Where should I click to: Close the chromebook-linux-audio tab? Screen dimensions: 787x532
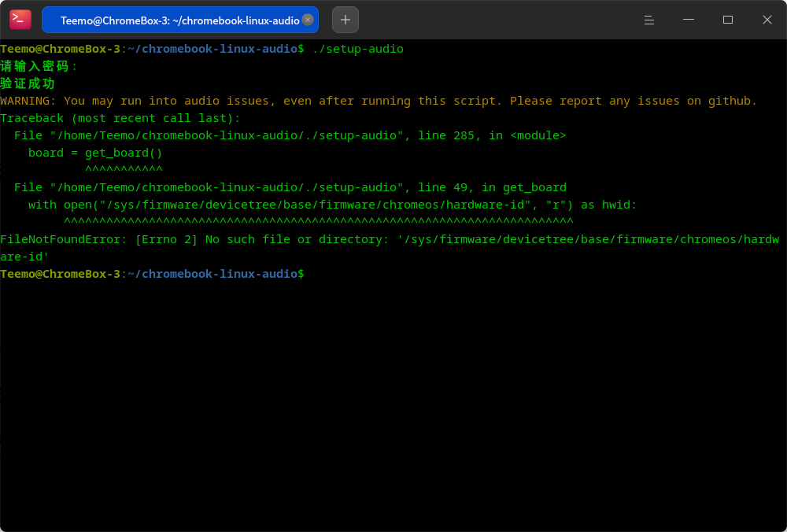point(308,20)
